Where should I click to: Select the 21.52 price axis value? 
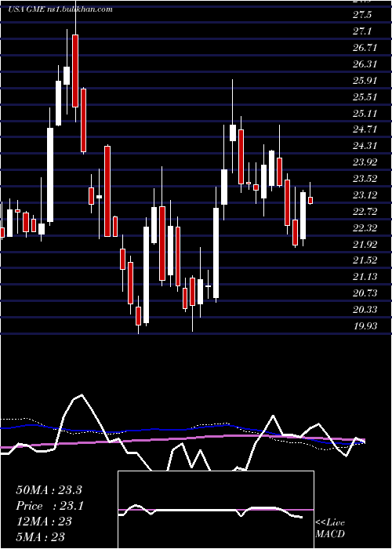pyautogui.click(x=365, y=260)
